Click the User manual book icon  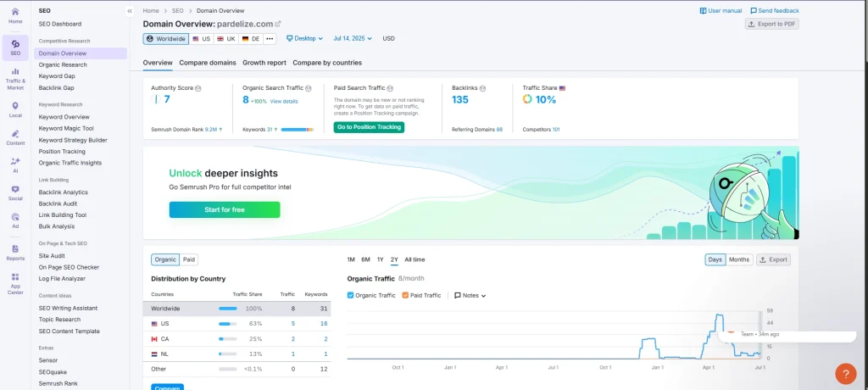tap(703, 10)
